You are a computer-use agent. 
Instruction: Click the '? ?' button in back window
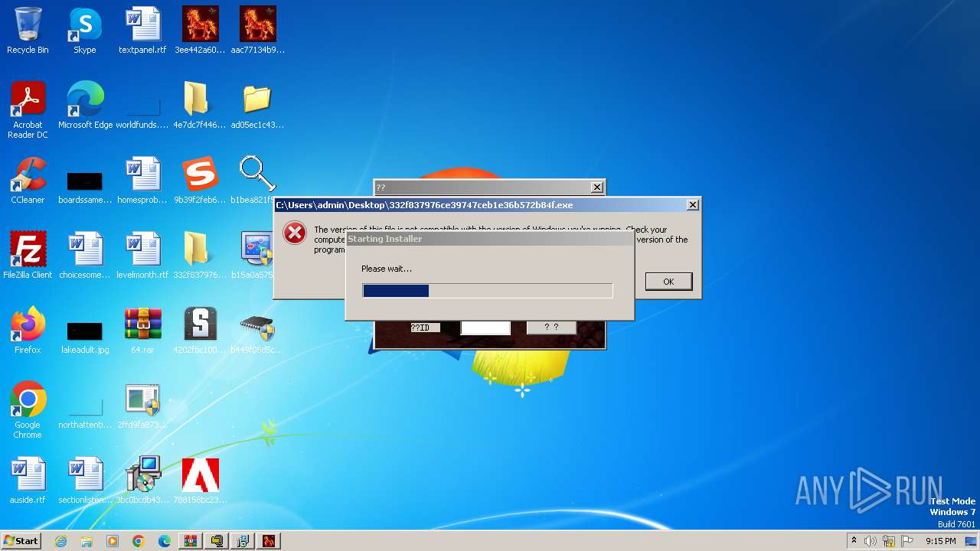click(x=551, y=328)
